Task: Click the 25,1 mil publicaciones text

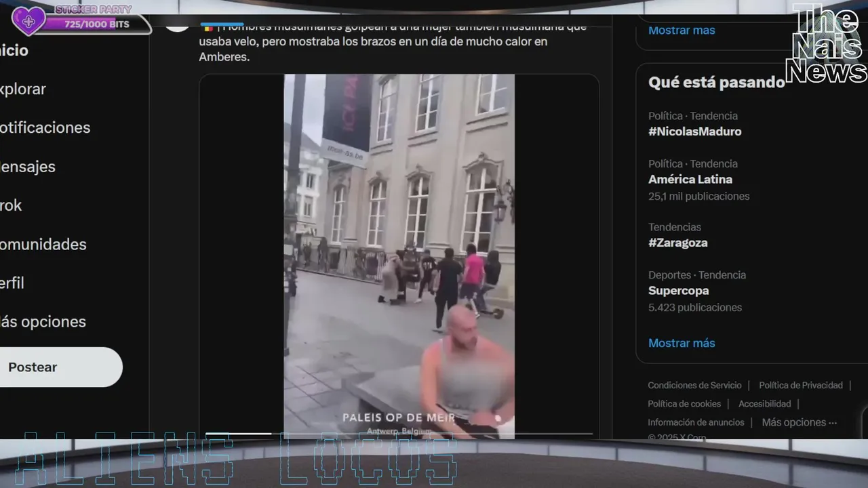Action: click(x=699, y=197)
